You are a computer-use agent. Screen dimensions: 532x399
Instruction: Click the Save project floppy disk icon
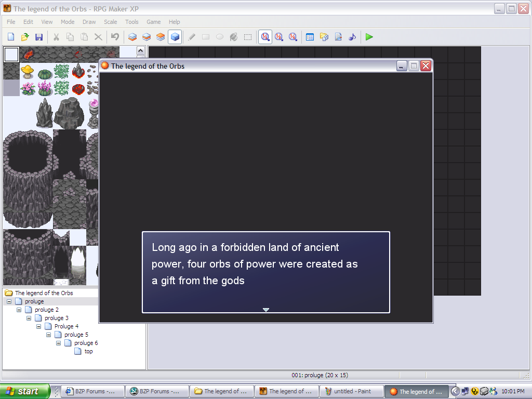click(38, 37)
